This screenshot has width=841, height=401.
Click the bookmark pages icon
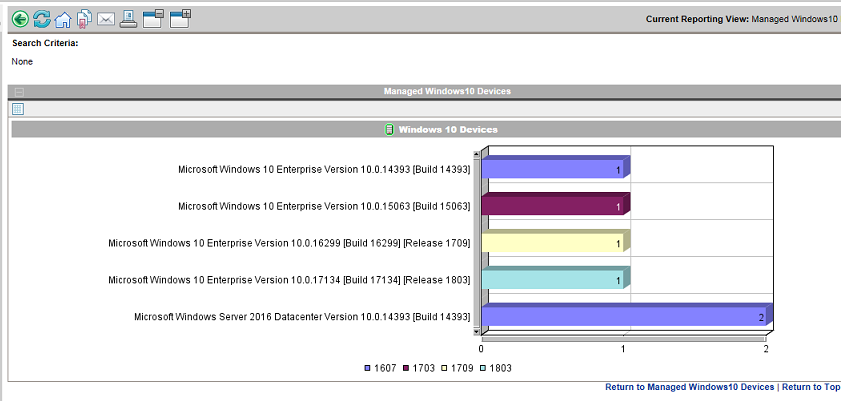[x=84, y=20]
